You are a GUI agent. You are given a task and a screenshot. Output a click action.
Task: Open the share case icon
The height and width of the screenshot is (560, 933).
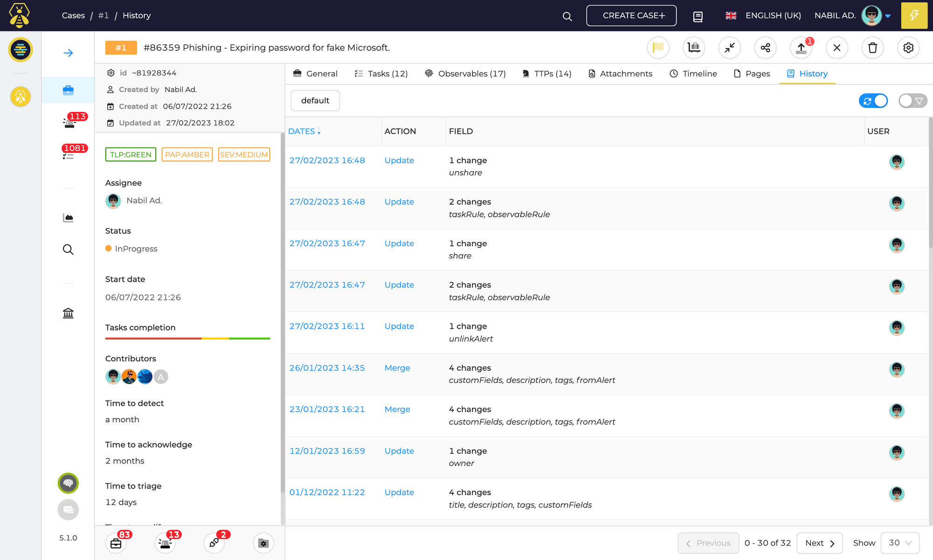pyautogui.click(x=766, y=48)
